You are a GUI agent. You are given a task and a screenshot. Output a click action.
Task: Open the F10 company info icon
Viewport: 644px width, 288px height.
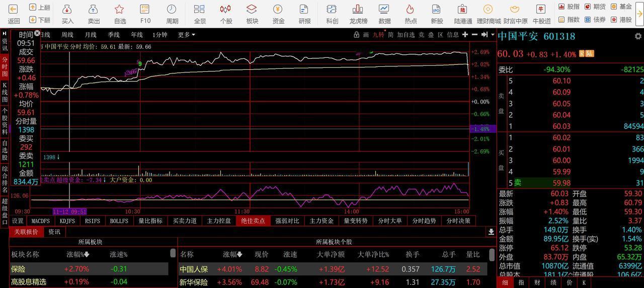[x=145, y=9]
